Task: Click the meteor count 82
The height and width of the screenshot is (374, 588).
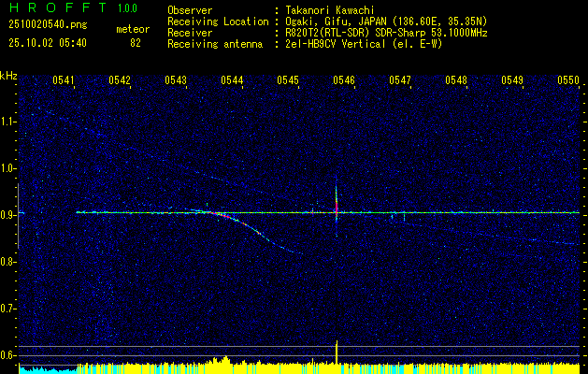Action: [136, 43]
